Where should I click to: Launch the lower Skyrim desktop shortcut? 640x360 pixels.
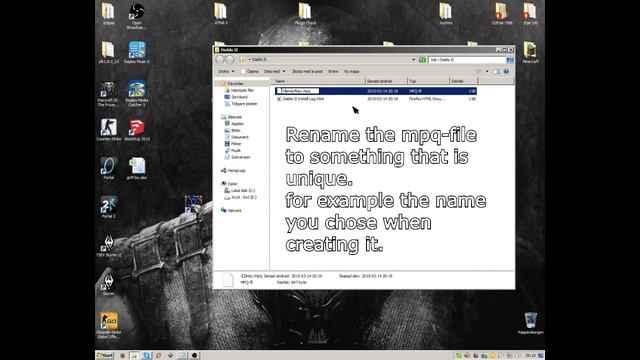[109, 284]
